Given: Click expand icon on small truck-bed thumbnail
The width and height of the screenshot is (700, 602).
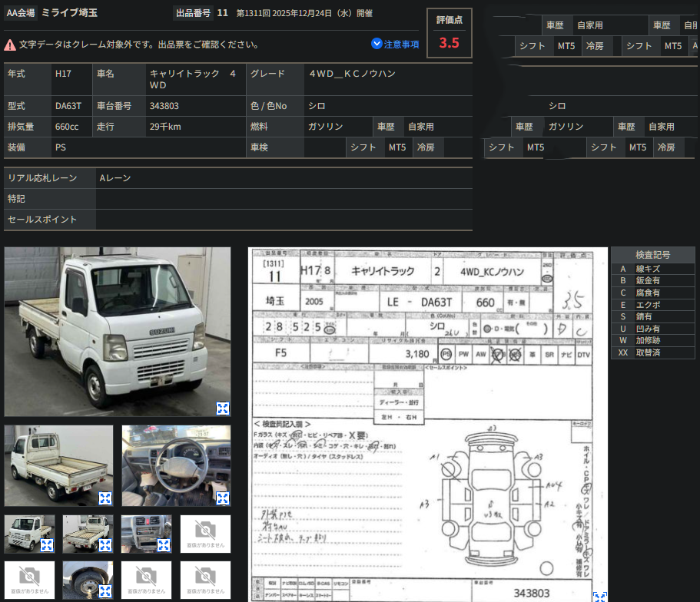Looking at the screenshot, I should tap(105, 545).
